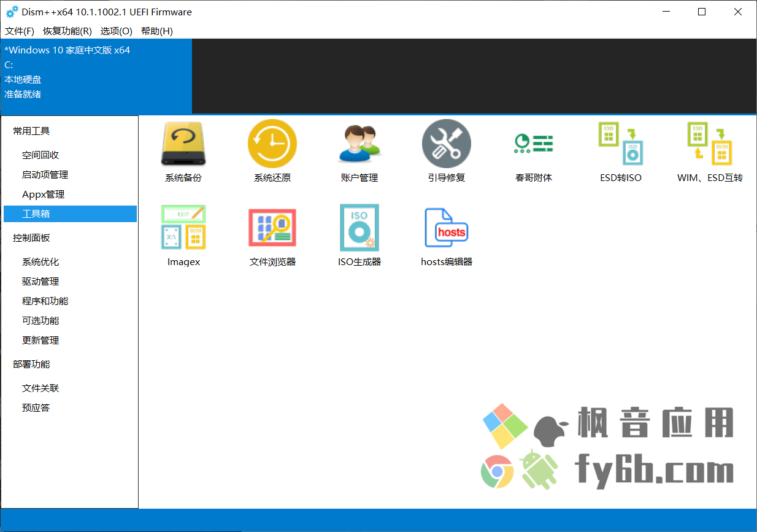Select the Windows 10 家庭中文版 x64 image tile
Screen dimensions: 757x532
(x=96, y=76)
